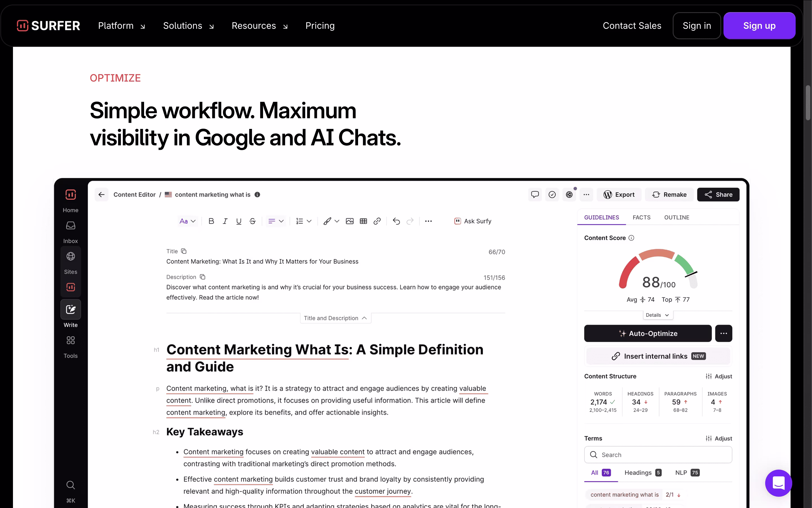
Task: Click the undo arrow
Action: pyautogui.click(x=396, y=221)
